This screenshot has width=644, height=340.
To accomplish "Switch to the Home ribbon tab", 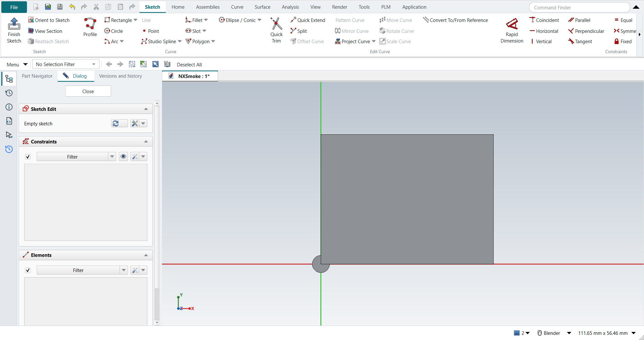I will point(178,7).
